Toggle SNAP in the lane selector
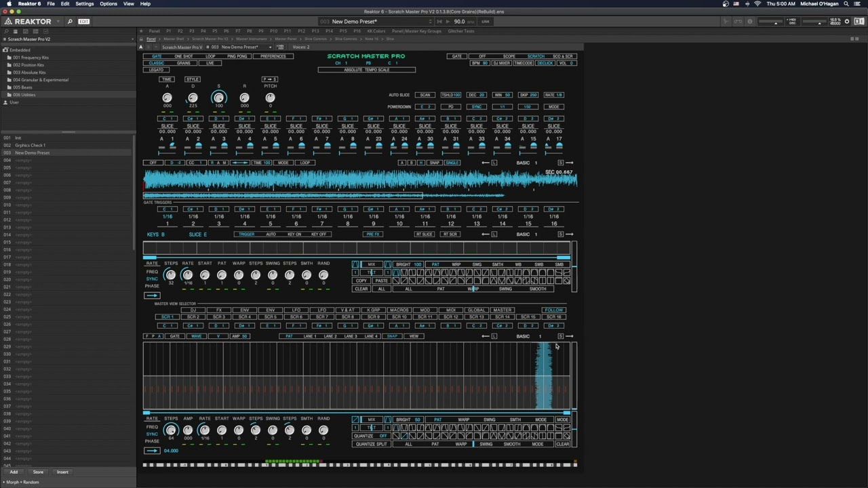The height and width of the screenshot is (488, 868). point(392,336)
